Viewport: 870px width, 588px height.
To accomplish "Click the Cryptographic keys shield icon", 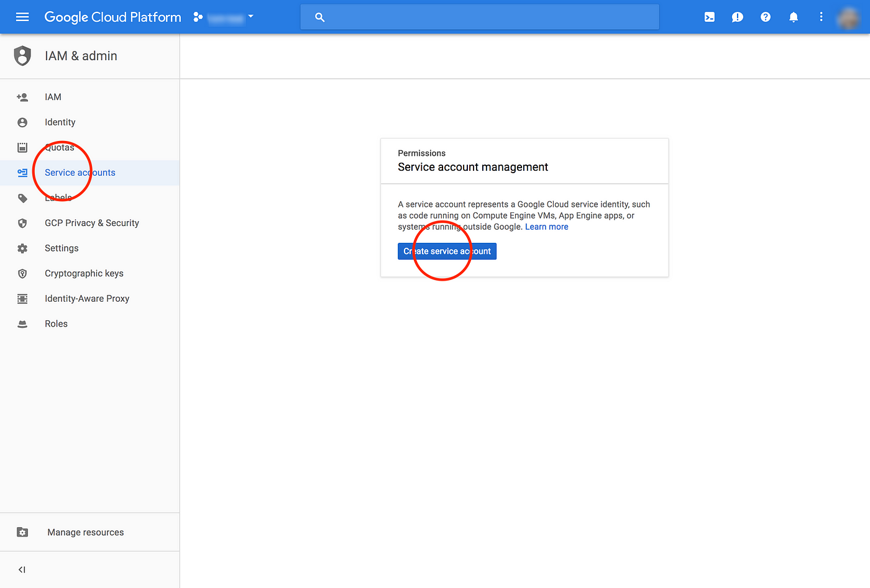I will tap(22, 273).
